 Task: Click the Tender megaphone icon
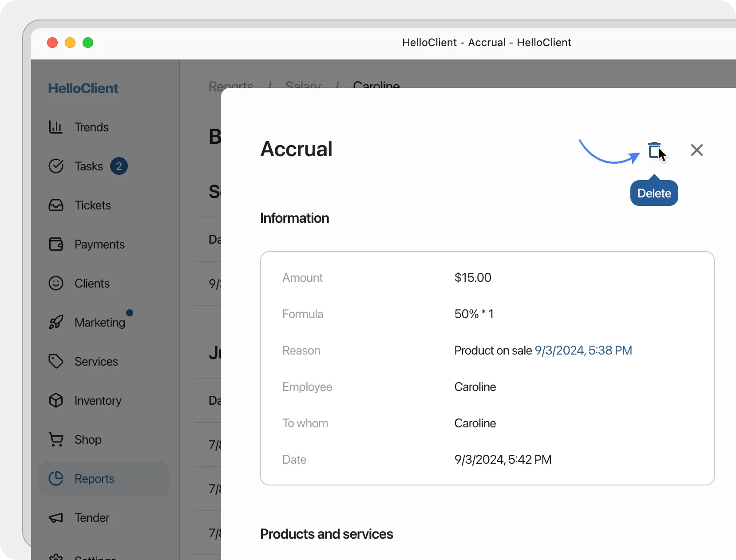pos(57,518)
